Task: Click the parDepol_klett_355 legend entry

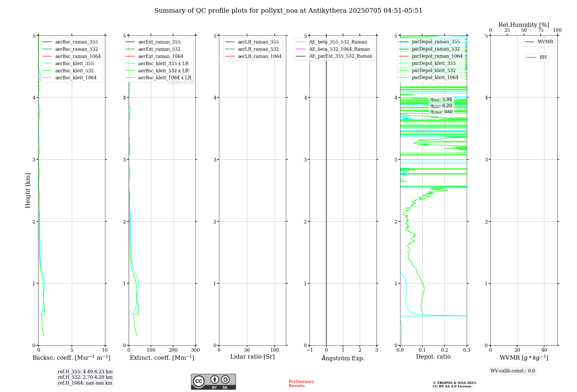Action: 428,63
